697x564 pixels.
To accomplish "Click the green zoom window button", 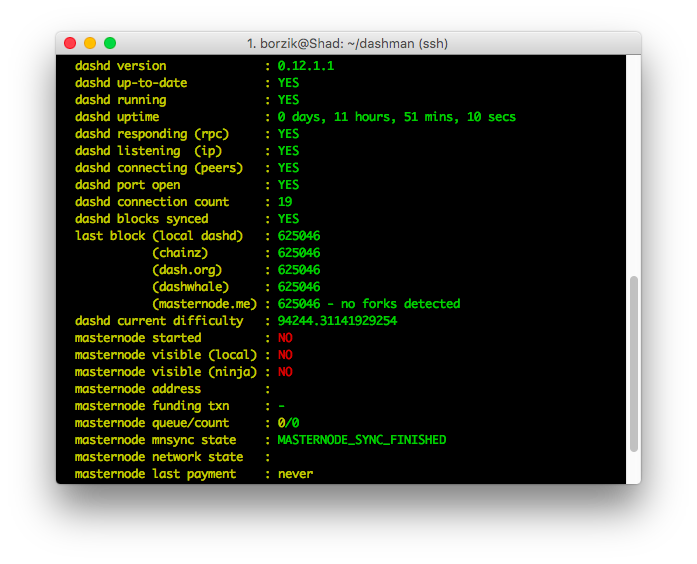I will [110, 43].
